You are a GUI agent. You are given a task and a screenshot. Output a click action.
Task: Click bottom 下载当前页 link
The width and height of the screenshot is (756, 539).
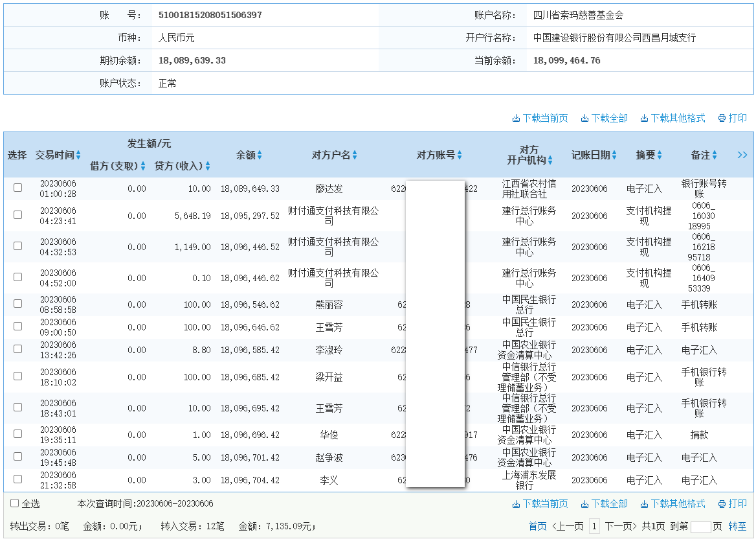tap(540, 504)
